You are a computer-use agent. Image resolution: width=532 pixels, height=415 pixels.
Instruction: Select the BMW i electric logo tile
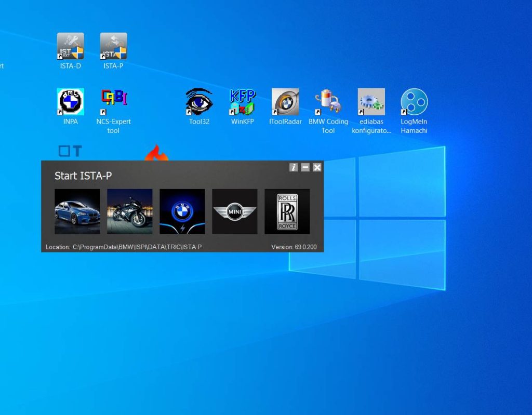pos(182,211)
